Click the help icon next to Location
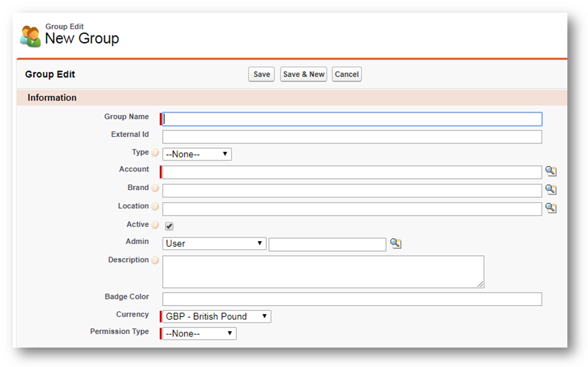The width and height of the screenshot is (588, 367). [x=155, y=207]
